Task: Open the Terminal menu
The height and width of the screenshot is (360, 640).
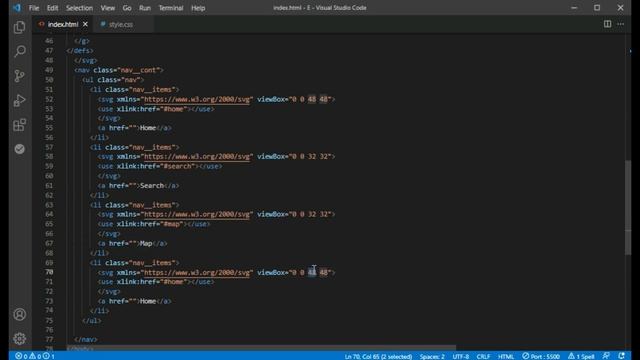Action: (171, 8)
